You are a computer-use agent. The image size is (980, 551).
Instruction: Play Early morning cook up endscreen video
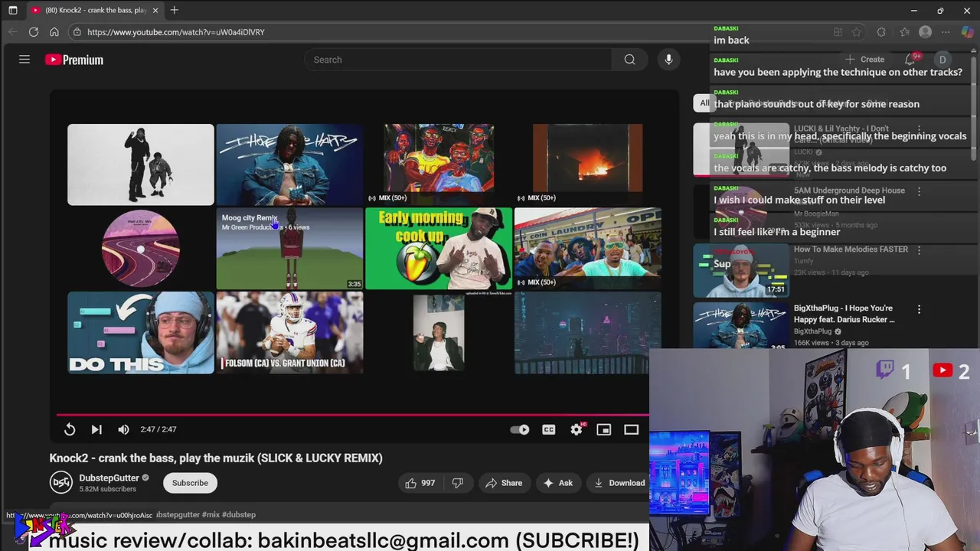coord(438,249)
